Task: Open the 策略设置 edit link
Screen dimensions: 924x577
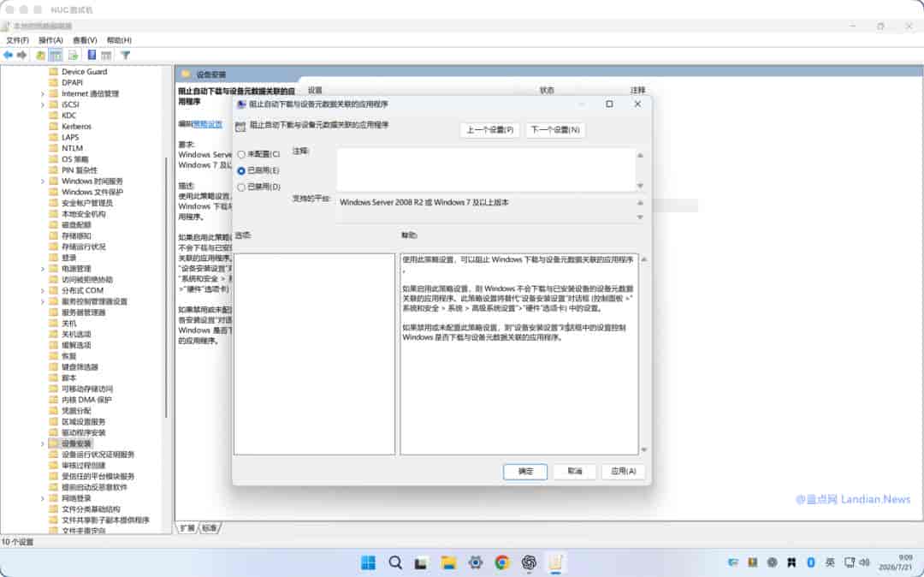Action: [208, 124]
